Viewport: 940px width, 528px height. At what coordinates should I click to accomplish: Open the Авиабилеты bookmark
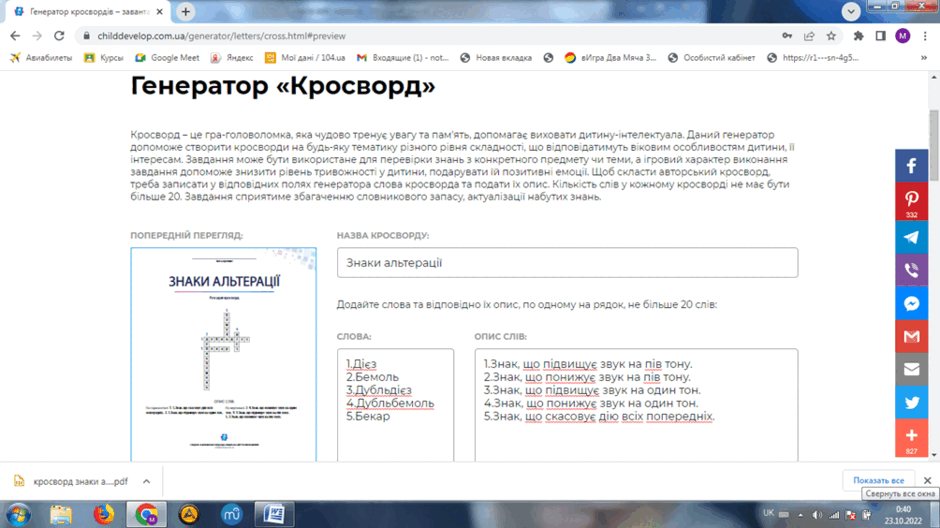tap(41, 58)
